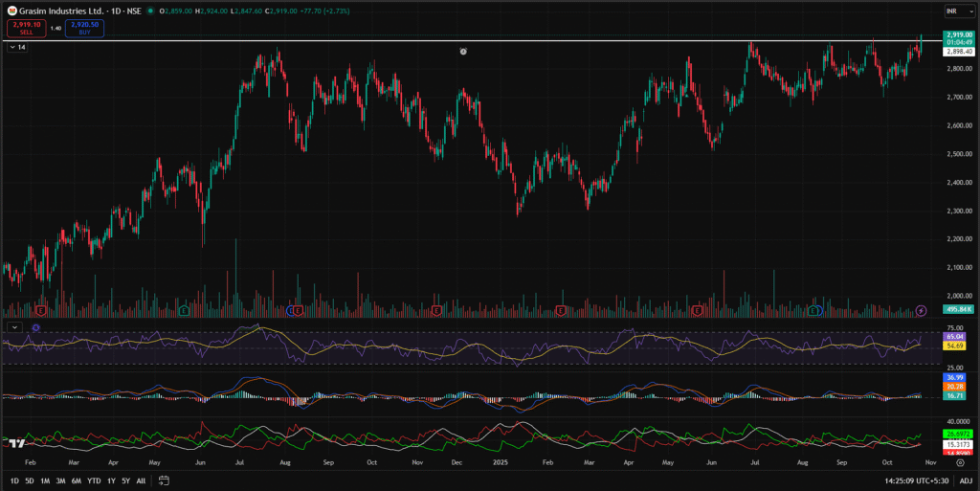Switch to the 5Y time range
980x491 pixels.
[125, 480]
